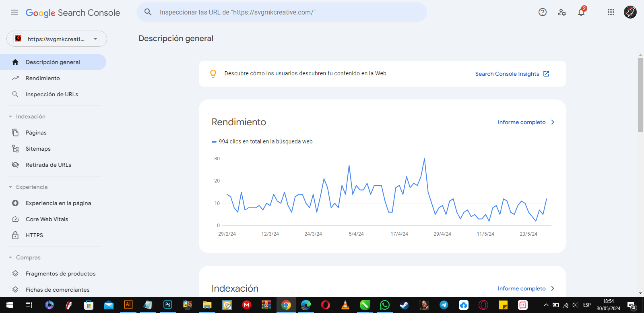View notifications bell with 2 alerts

coord(581,12)
